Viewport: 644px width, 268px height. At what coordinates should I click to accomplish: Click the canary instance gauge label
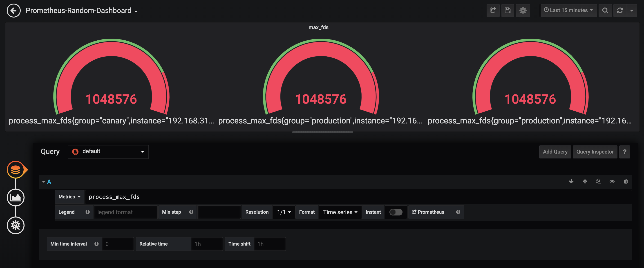[111, 121]
